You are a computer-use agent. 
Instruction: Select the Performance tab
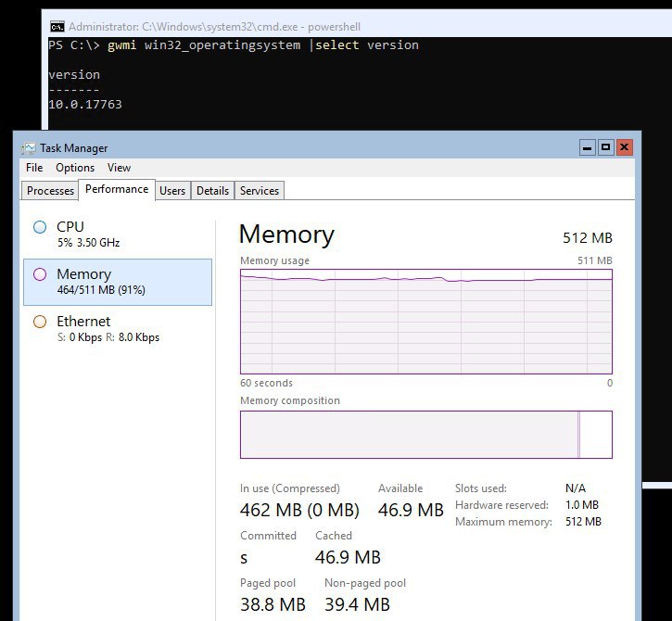tap(117, 189)
